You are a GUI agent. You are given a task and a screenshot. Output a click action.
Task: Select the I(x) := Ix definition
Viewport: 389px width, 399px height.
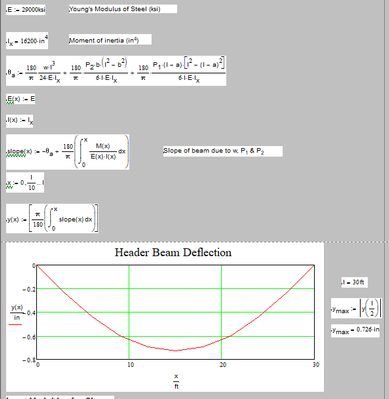click(20, 121)
